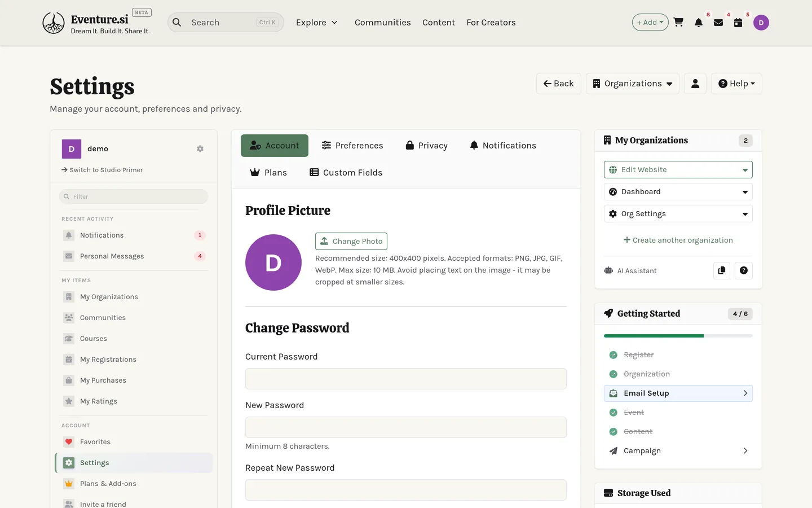The width and height of the screenshot is (812, 508).
Task: Click the Eventure.si tree logo
Action: click(x=54, y=23)
